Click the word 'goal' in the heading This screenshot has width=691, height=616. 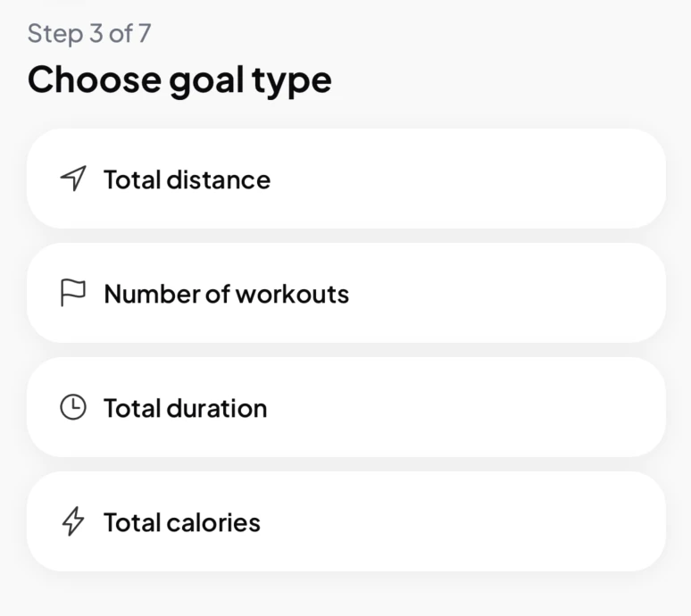pos(206,81)
